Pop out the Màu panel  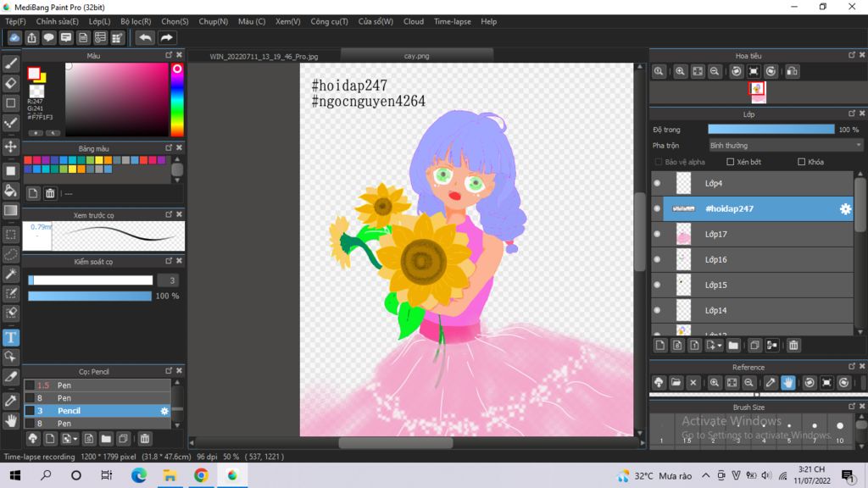point(169,55)
